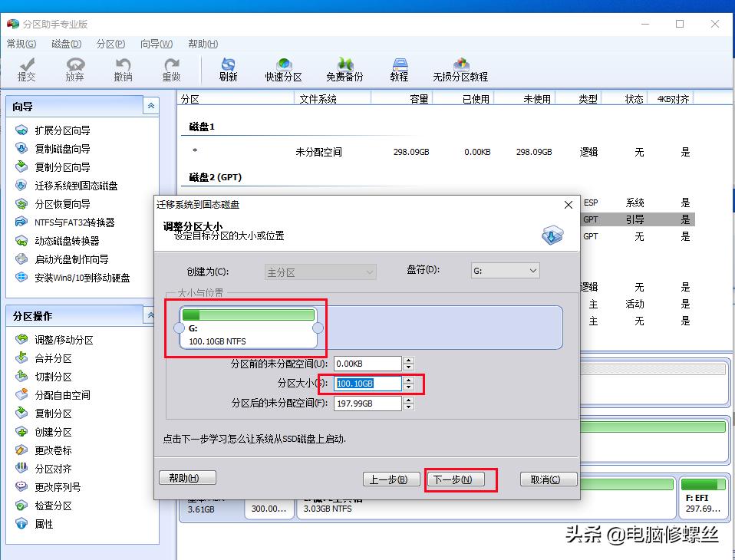The width and height of the screenshot is (735, 560).
Task: Click the 免费备份 toolbar icon
Action: pyautogui.click(x=344, y=69)
